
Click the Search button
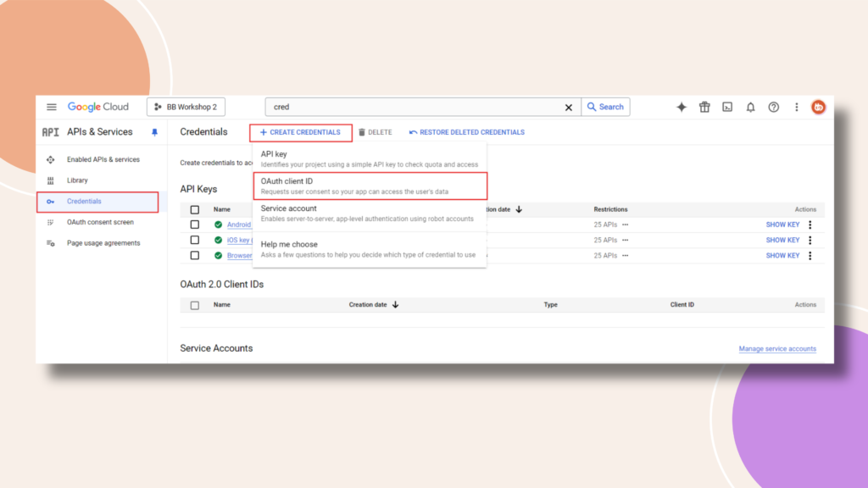pyautogui.click(x=605, y=107)
